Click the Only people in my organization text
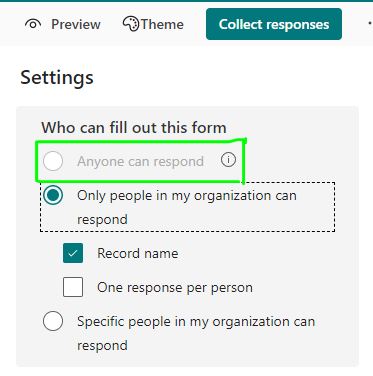Image resolution: width=373 pixels, height=376 pixels. (187, 207)
